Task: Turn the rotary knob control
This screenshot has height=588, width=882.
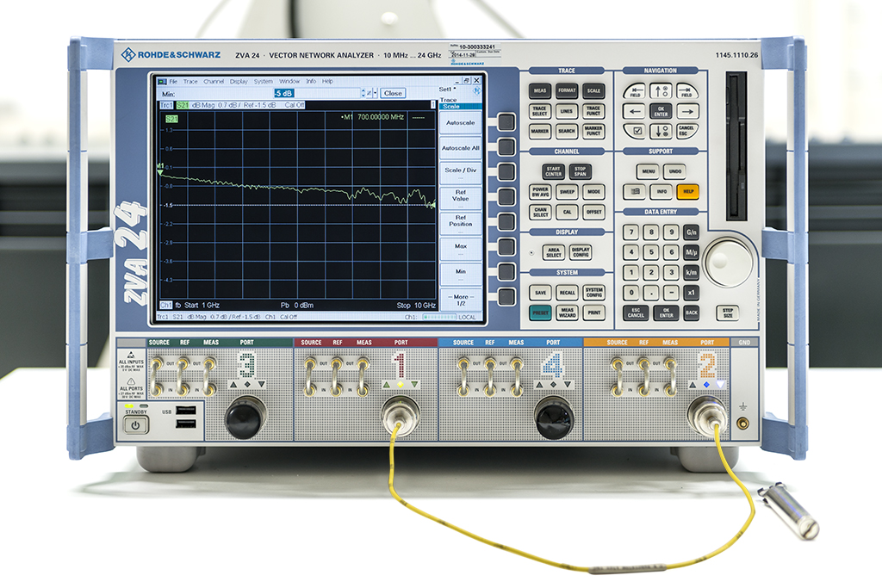Action: (x=729, y=263)
